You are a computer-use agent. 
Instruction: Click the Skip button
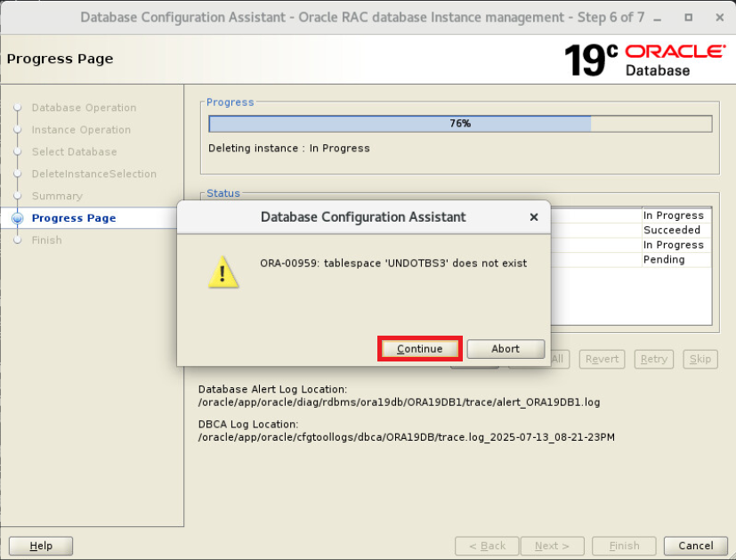pos(700,359)
